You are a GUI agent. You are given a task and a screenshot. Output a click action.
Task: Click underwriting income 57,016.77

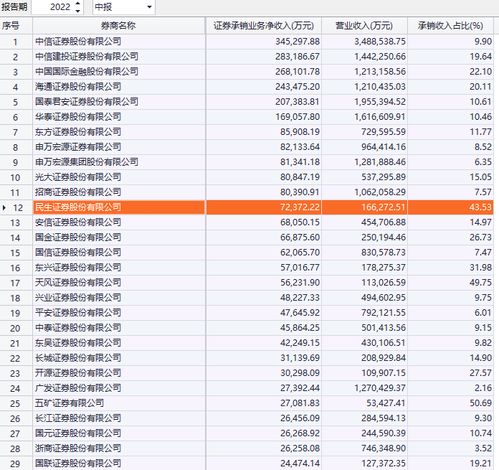(x=300, y=268)
